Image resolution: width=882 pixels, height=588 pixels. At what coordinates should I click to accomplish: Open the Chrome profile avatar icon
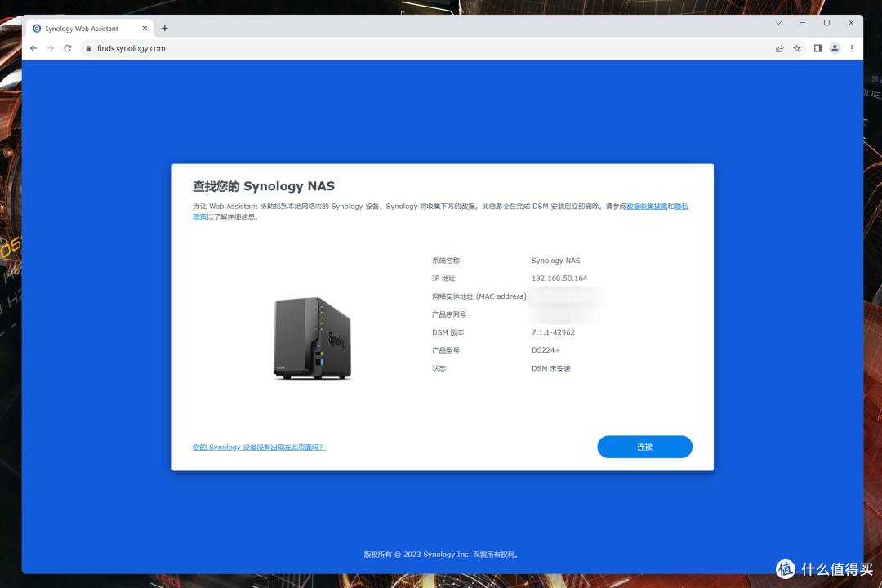click(834, 48)
